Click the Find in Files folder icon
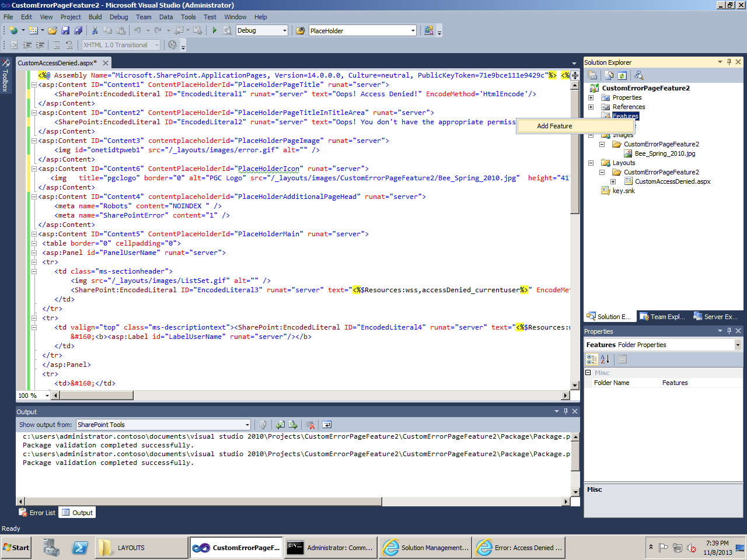The height and width of the screenshot is (560, 747). click(301, 30)
